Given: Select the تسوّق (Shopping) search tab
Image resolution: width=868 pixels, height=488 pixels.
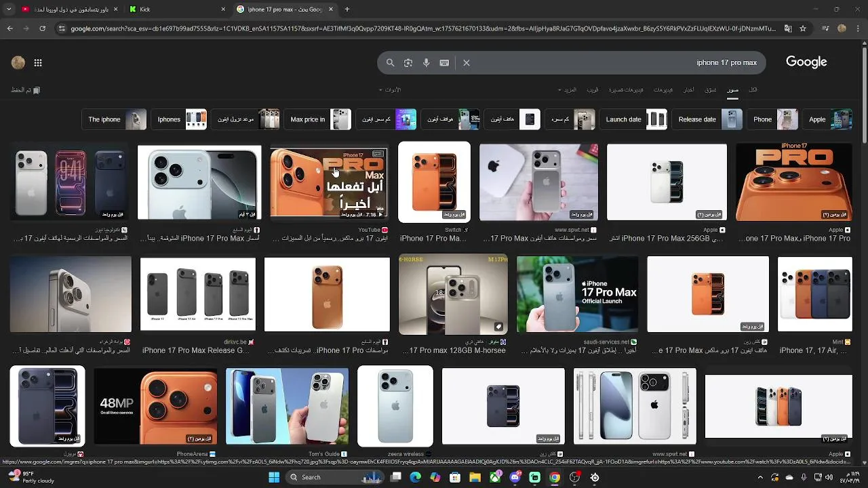Looking at the screenshot, I should 710,89.
